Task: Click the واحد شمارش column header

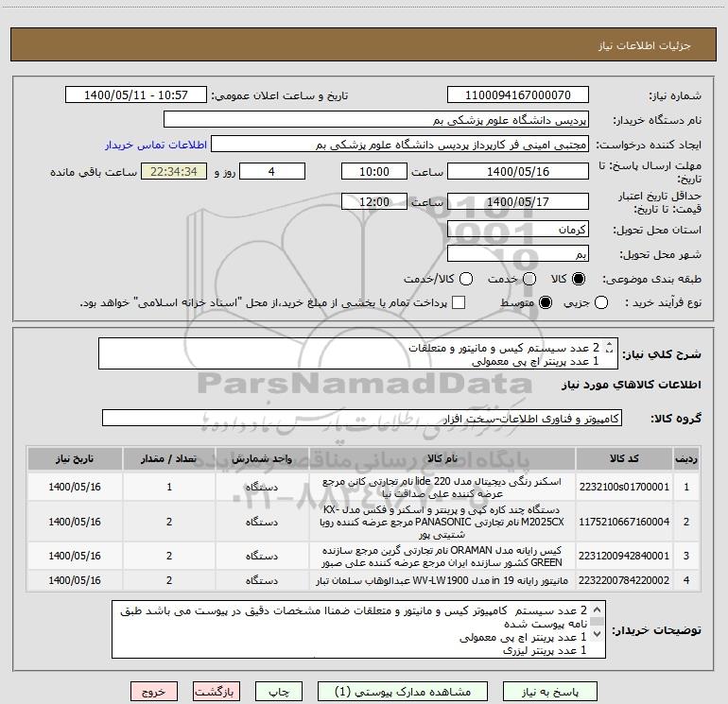Action: (262, 459)
